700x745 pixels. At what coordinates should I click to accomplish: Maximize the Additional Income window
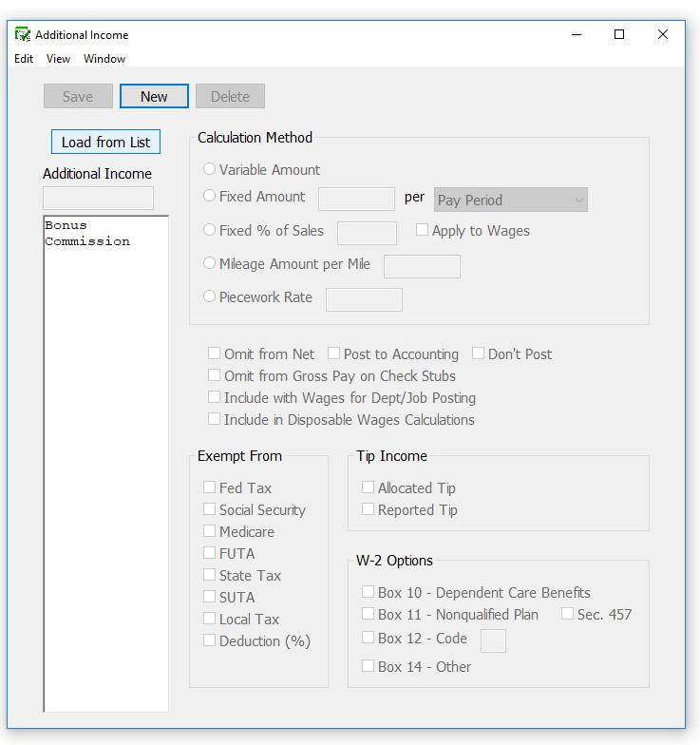619,35
